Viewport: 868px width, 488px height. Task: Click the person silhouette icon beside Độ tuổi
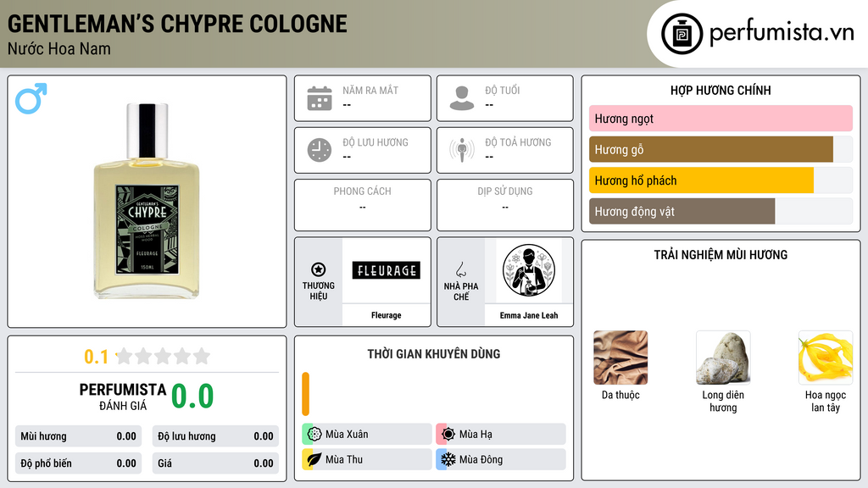tap(462, 98)
